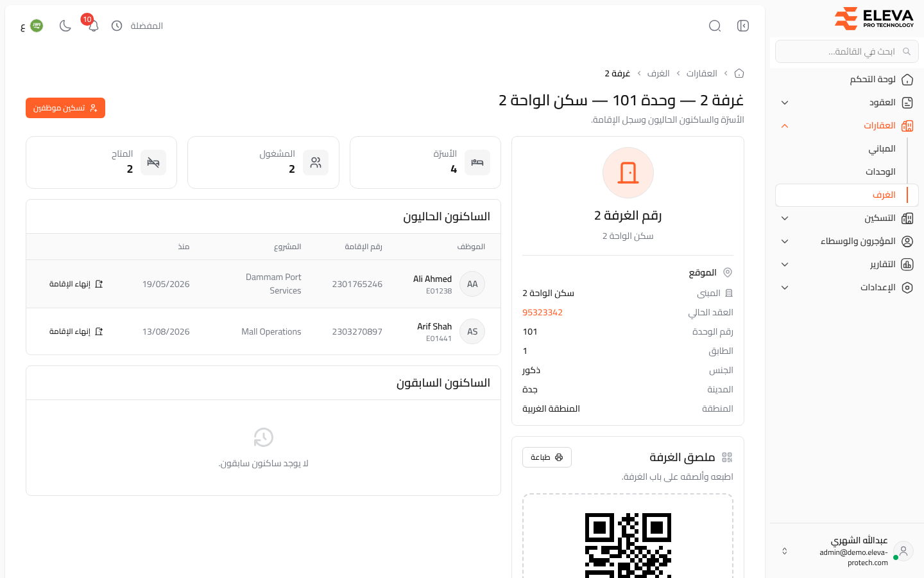The image size is (924, 578).
Task: Open notifications bell with 10 badge
Action: [93, 26]
